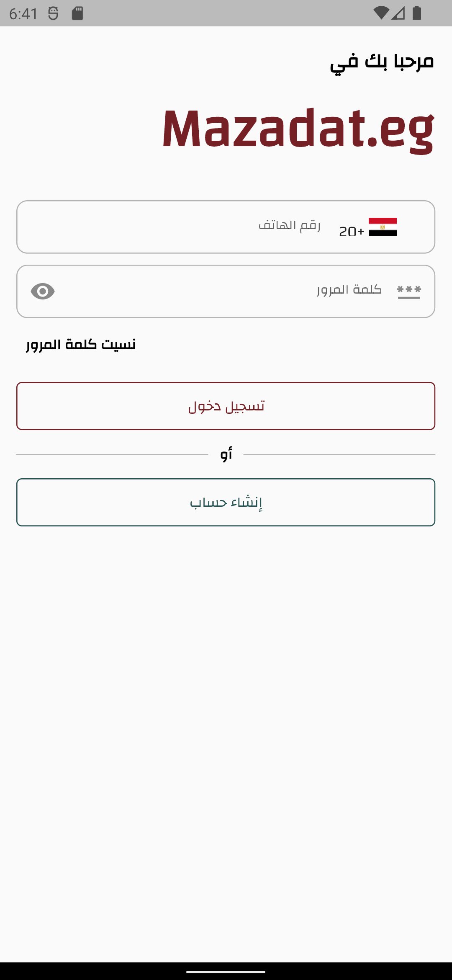Tap the cellular signal status icon
Image resolution: width=452 pixels, height=980 pixels.
[398, 13]
